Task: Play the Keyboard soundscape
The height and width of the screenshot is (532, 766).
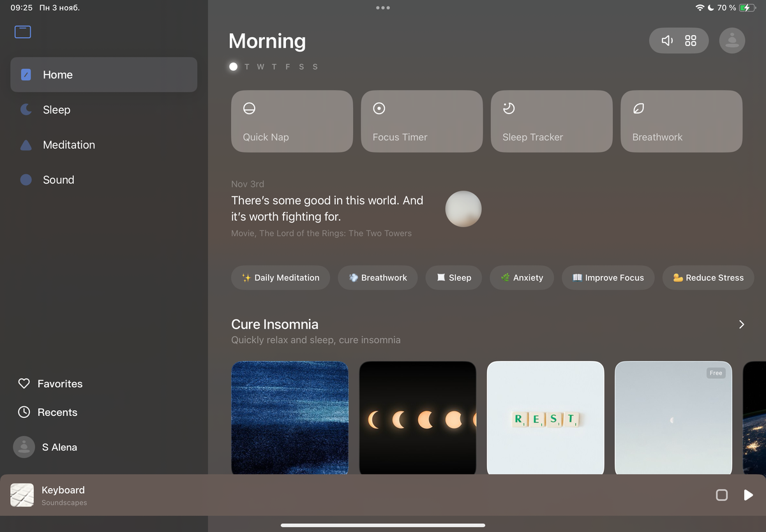Action: [748, 495]
